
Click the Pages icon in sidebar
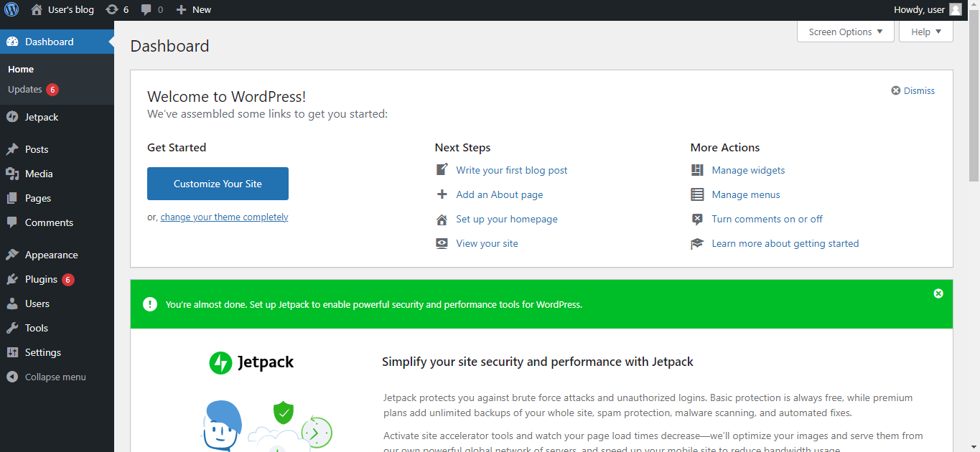pyautogui.click(x=12, y=198)
